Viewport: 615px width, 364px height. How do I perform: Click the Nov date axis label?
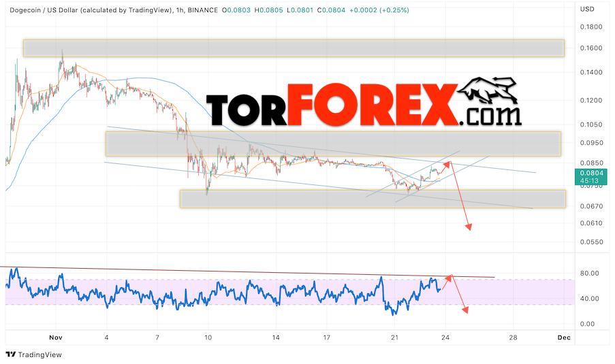[56, 337]
